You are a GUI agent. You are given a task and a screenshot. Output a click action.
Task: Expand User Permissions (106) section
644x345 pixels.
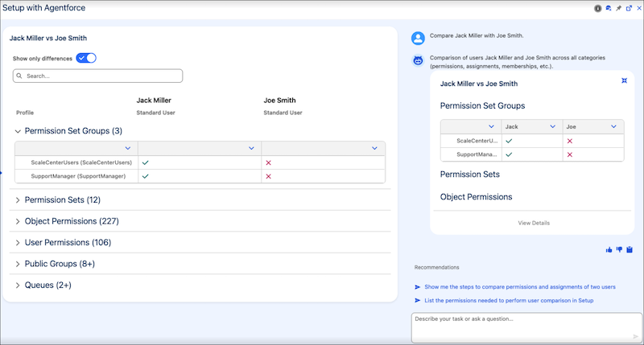(x=18, y=243)
